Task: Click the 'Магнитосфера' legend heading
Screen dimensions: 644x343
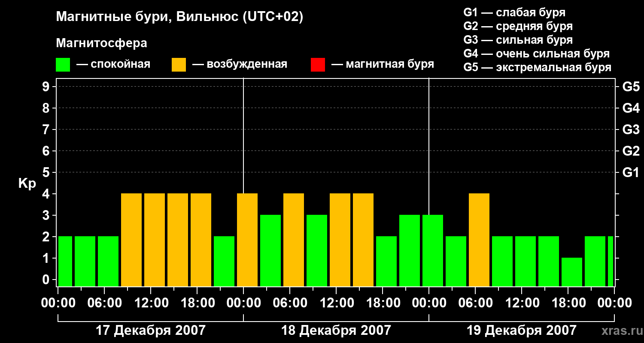Action: pyautogui.click(x=101, y=43)
